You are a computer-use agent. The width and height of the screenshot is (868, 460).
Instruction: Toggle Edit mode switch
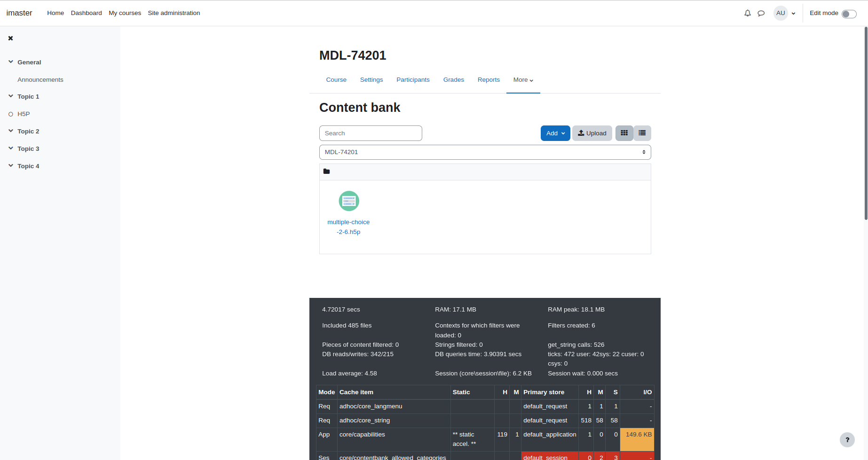[x=849, y=14]
